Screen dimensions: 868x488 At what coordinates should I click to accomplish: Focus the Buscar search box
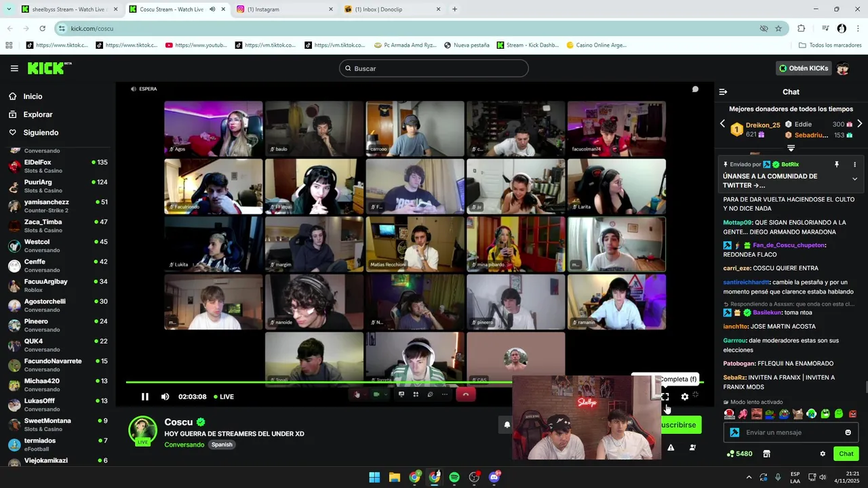click(x=434, y=68)
